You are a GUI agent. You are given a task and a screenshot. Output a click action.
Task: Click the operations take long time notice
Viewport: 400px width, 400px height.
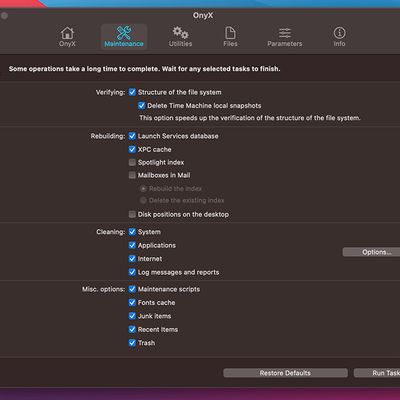[x=144, y=69]
